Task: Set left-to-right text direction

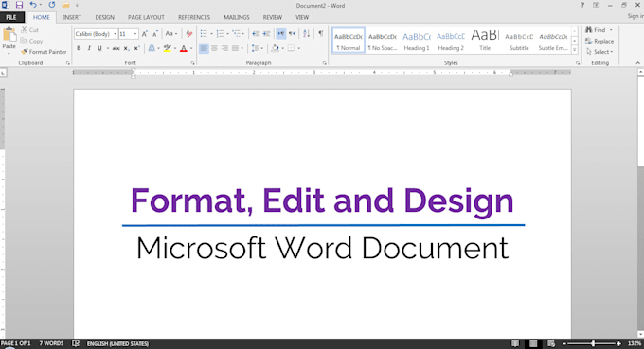Action: (281, 34)
